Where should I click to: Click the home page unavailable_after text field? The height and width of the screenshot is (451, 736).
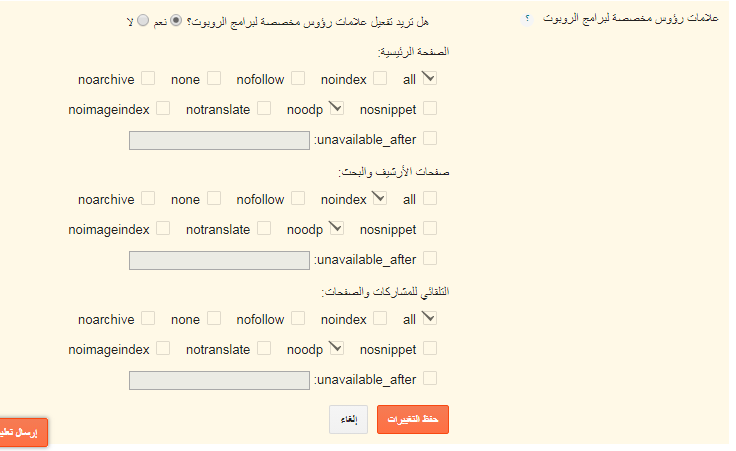click(x=219, y=140)
